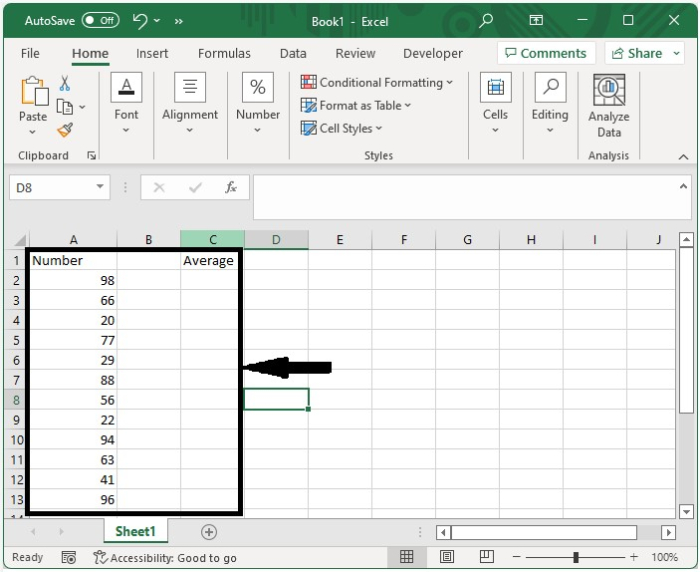Select column C header
The width and height of the screenshot is (700, 572).
(212, 240)
